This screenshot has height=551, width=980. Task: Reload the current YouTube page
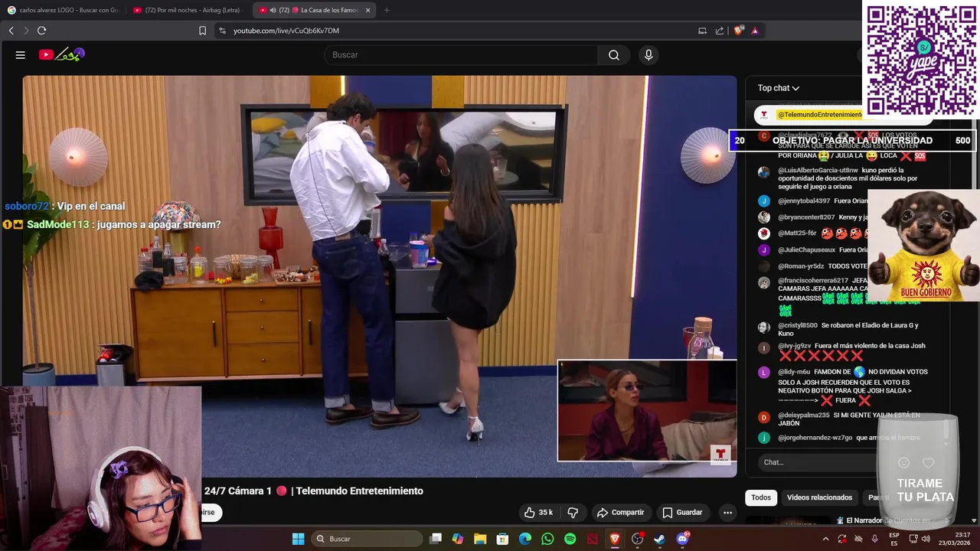pos(41,31)
